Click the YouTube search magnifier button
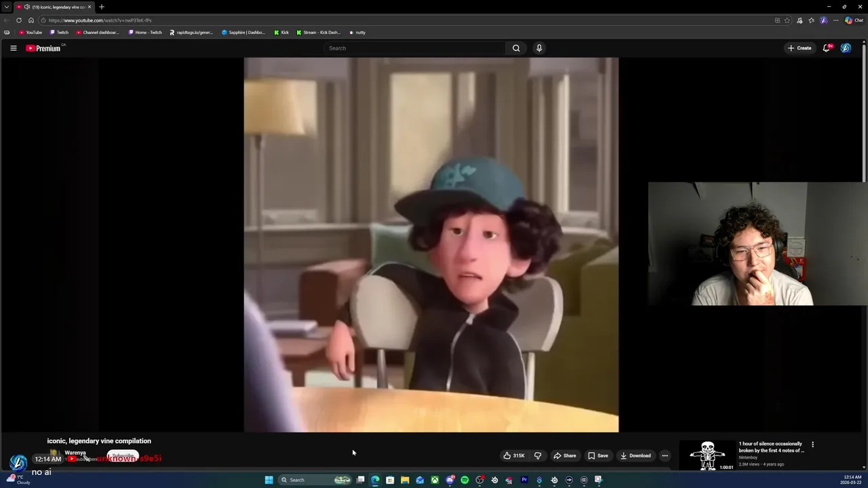The width and height of the screenshot is (868, 488). pyautogui.click(x=516, y=48)
